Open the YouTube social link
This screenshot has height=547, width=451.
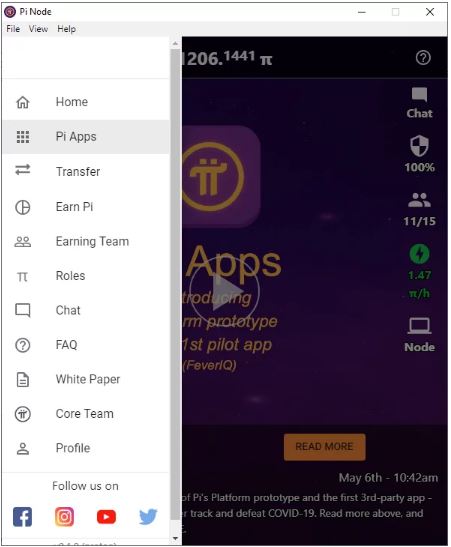click(x=106, y=517)
